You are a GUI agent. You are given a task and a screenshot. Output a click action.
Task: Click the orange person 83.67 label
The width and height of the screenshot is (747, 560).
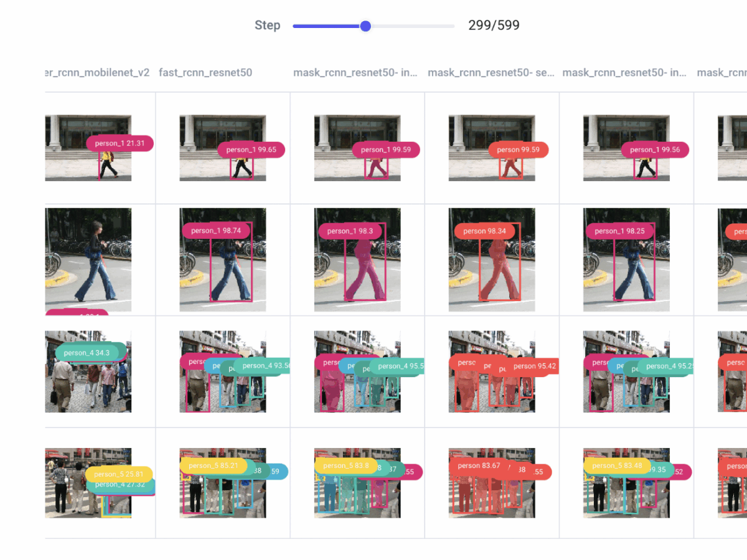pyautogui.click(x=479, y=465)
